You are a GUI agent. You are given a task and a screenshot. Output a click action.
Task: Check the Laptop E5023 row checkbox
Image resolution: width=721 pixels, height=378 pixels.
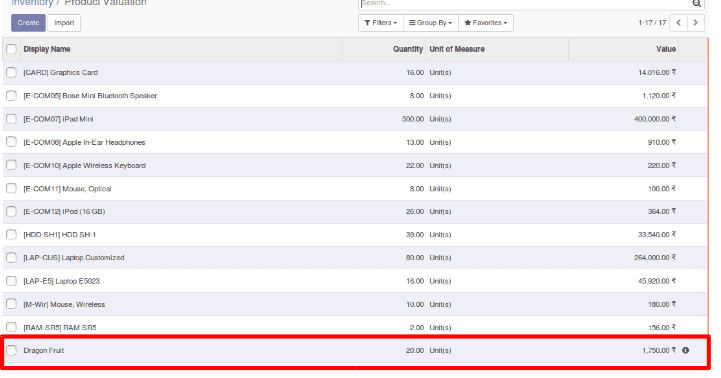coord(11,281)
